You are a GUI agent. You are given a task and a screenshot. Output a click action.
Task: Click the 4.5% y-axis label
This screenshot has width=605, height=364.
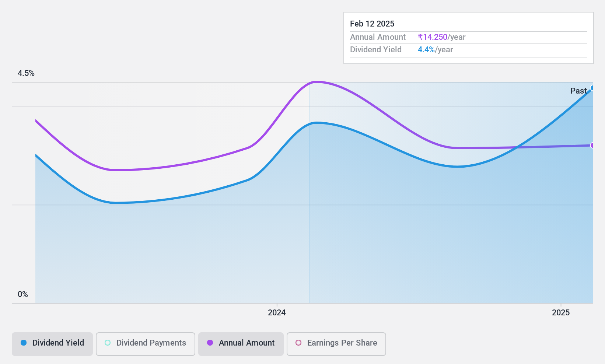[x=26, y=73]
